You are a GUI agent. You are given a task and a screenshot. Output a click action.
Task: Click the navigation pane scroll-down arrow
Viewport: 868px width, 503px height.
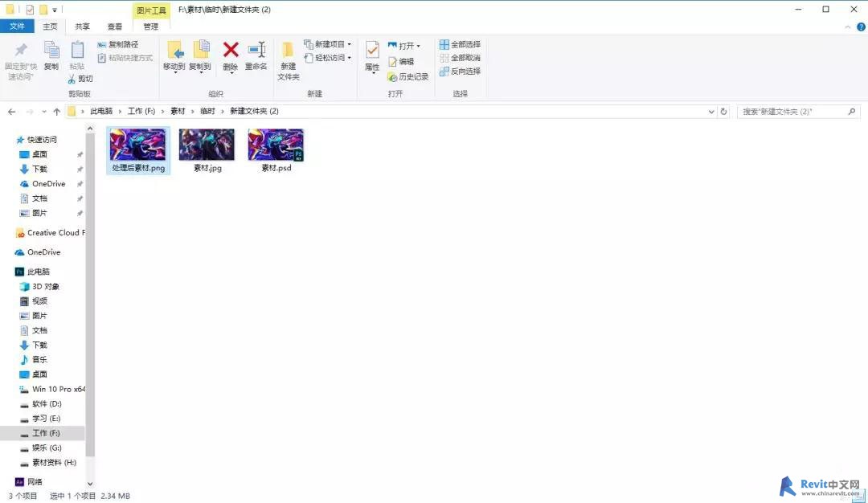pos(90,485)
